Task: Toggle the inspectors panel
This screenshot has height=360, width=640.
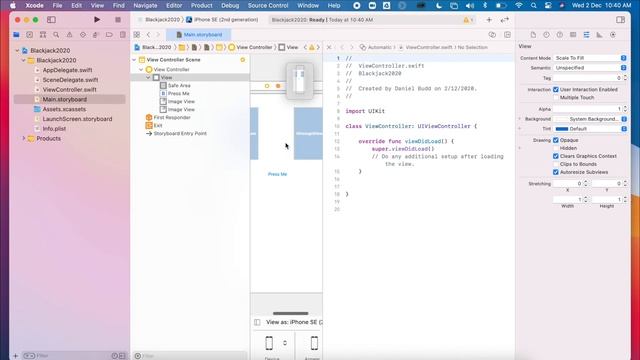Action: 620,20
